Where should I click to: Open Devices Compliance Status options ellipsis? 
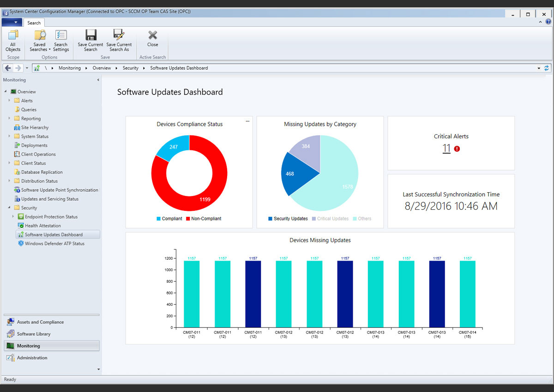click(x=247, y=121)
